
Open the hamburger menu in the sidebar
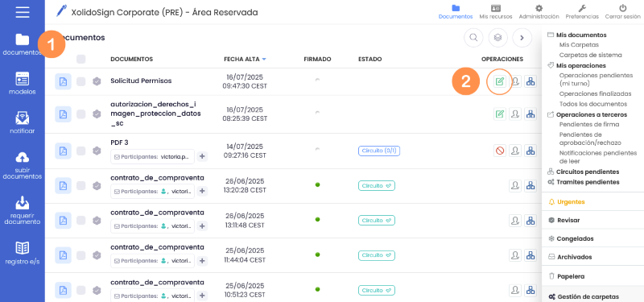pos(23,12)
